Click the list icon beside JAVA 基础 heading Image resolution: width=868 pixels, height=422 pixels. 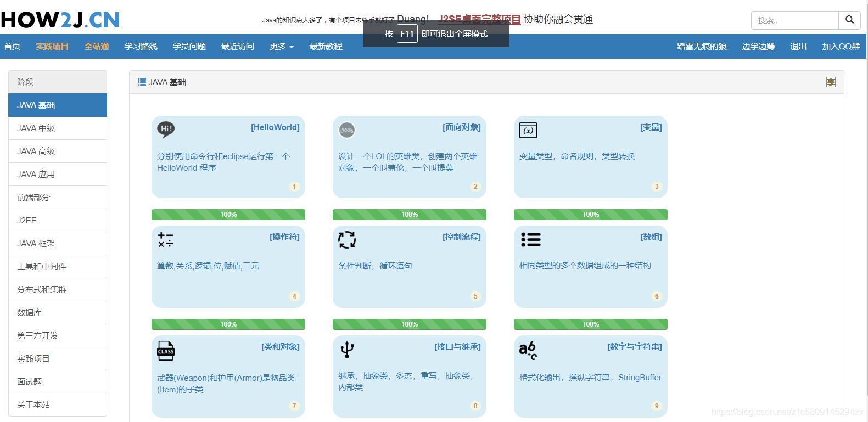tap(142, 82)
